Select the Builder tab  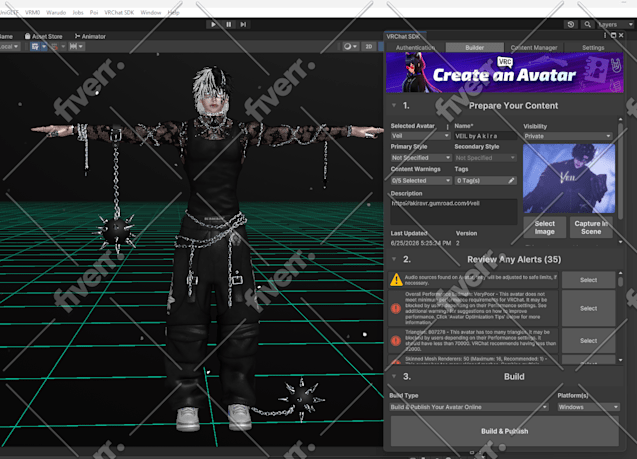pyautogui.click(x=474, y=48)
